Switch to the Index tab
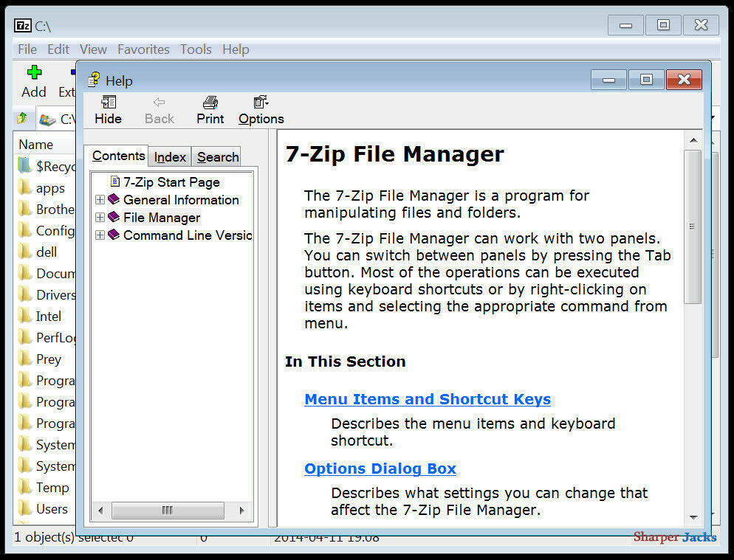This screenshot has height=560, width=734. [170, 157]
